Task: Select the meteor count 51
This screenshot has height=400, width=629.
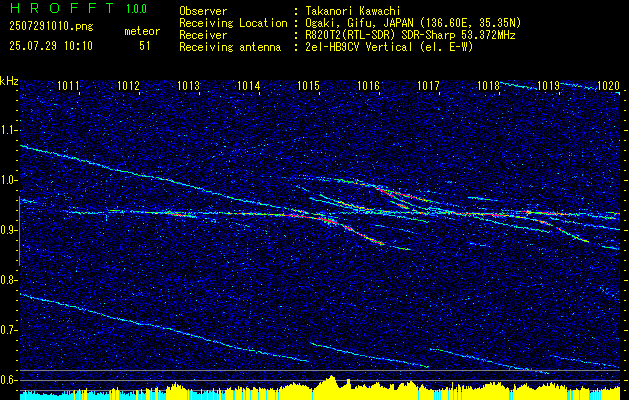Action: (145, 46)
